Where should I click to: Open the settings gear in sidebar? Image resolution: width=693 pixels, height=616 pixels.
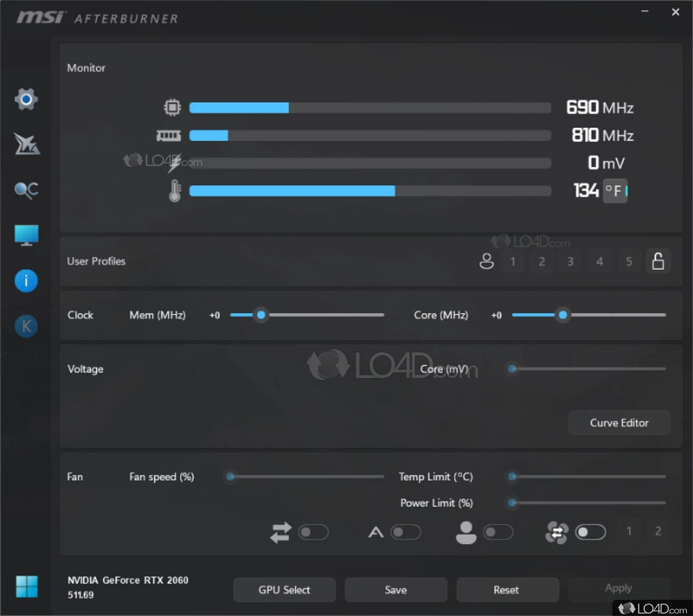[x=26, y=99]
